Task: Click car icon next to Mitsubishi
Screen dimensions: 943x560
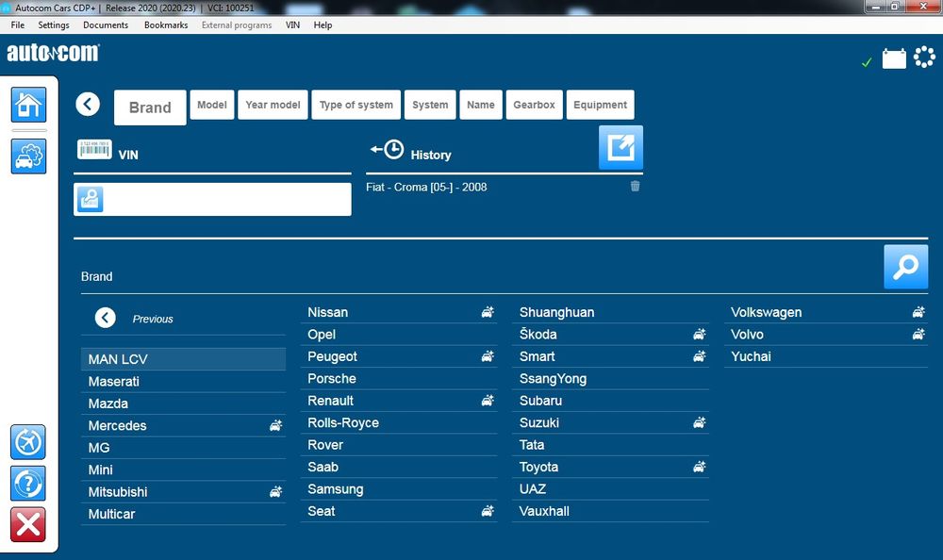Action: click(x=276, y=491)
